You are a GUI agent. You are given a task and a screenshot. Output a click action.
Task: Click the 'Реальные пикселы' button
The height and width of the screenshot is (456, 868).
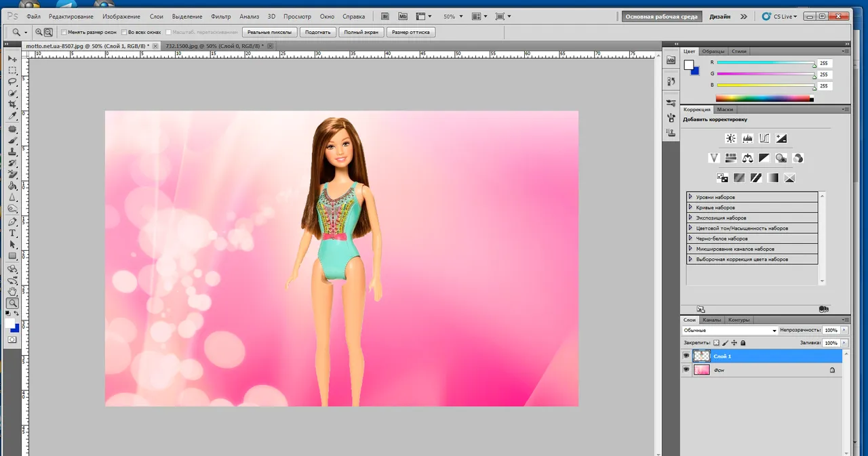point(269,32)
